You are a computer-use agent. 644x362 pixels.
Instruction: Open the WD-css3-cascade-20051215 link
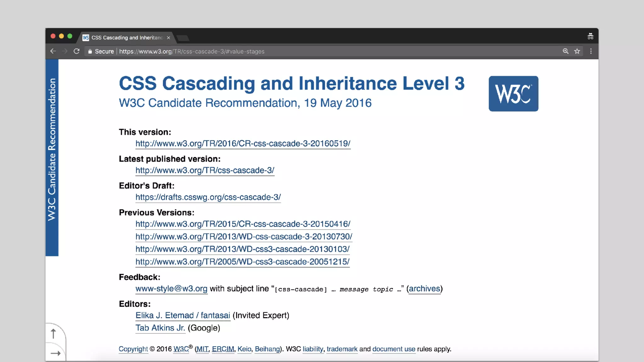pyautogui.click(x=242, y=262)
